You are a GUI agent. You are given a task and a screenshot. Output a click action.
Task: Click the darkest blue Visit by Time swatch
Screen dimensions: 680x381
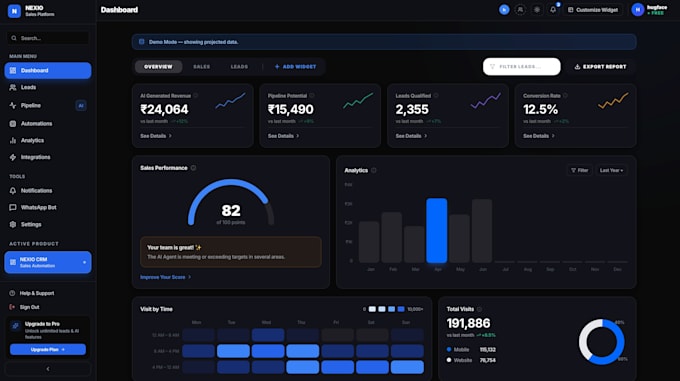[401, 309]
